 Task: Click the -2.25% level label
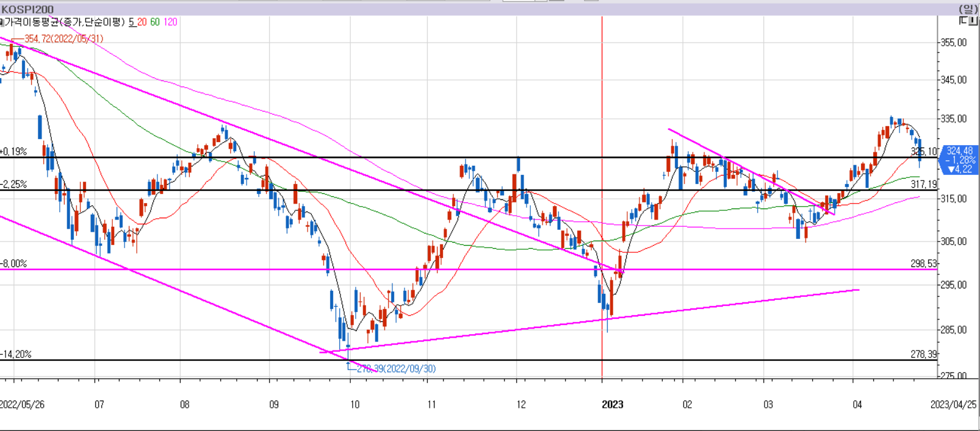point(13,184)
